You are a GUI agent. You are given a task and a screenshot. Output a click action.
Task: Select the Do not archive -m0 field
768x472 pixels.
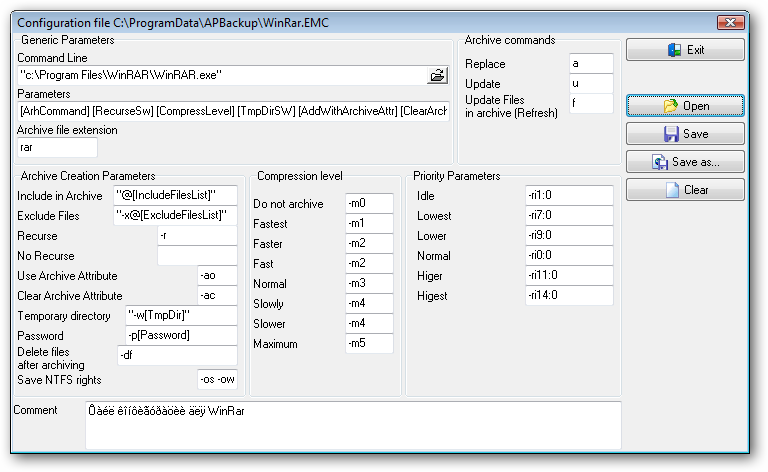click(x=369, y=203)
